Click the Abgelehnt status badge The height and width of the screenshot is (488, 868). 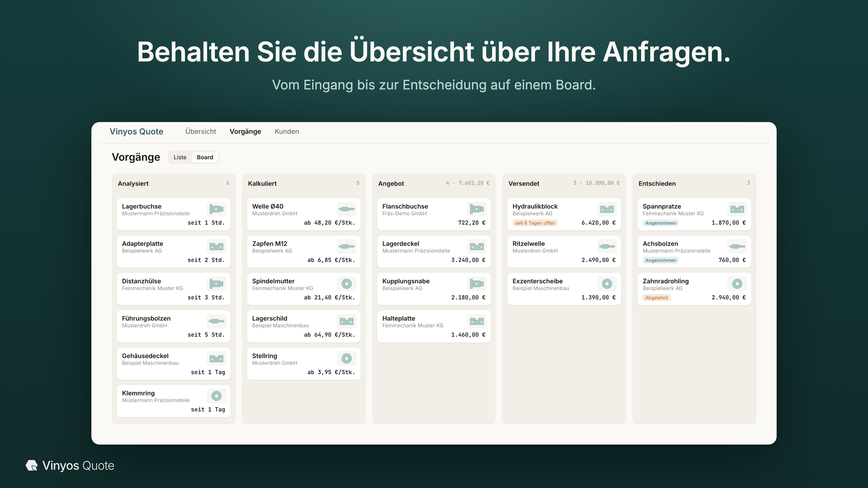656,298
